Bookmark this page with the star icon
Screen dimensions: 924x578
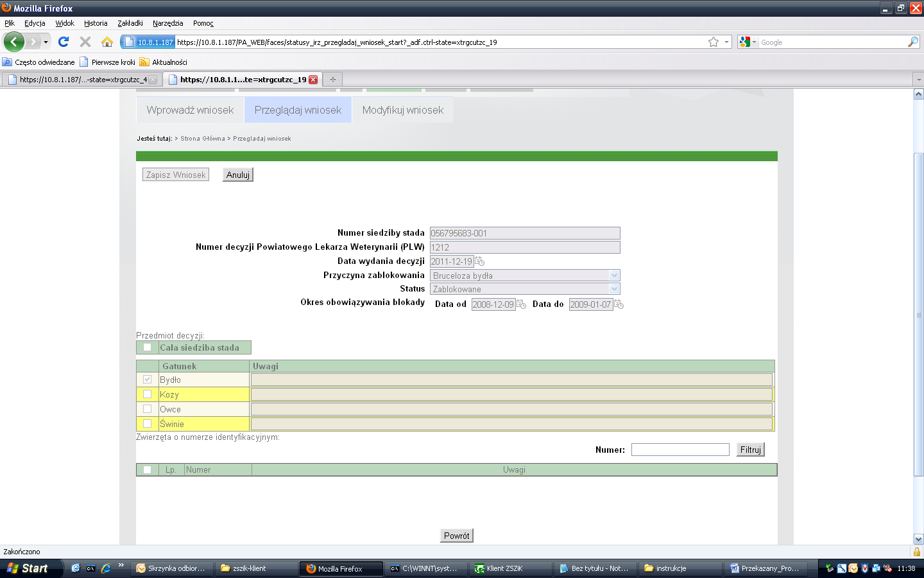(713, 42)
